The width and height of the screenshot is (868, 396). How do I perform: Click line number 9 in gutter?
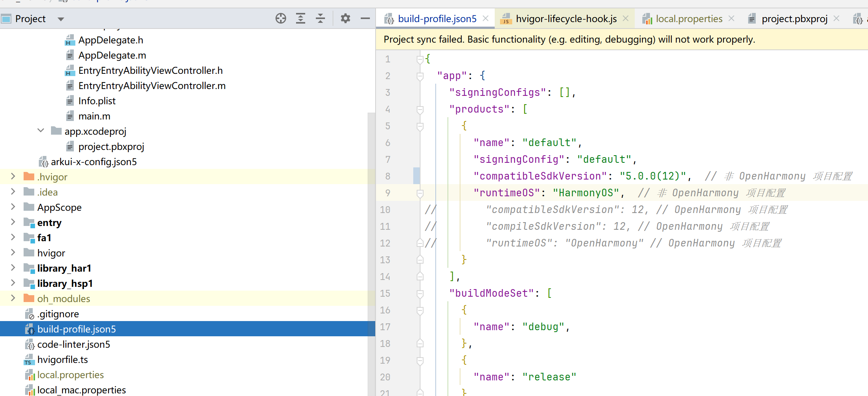click(387, 193)
